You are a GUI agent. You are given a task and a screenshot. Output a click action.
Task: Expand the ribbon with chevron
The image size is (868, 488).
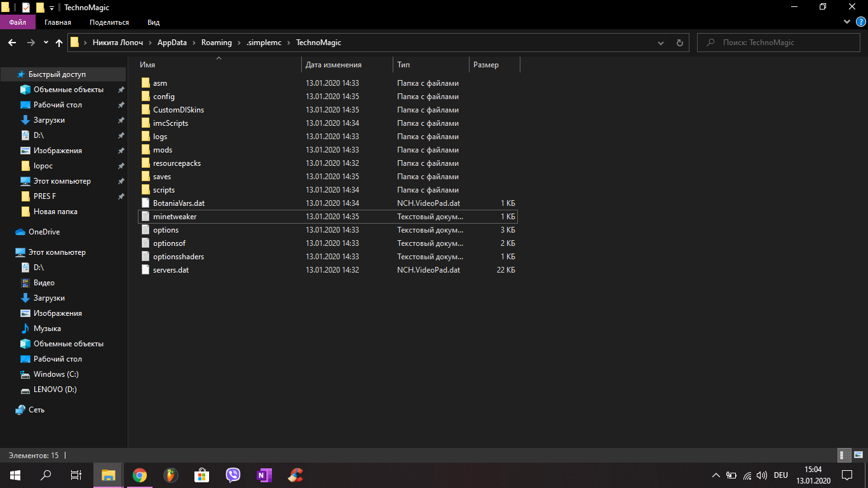[x=847, y=22]
